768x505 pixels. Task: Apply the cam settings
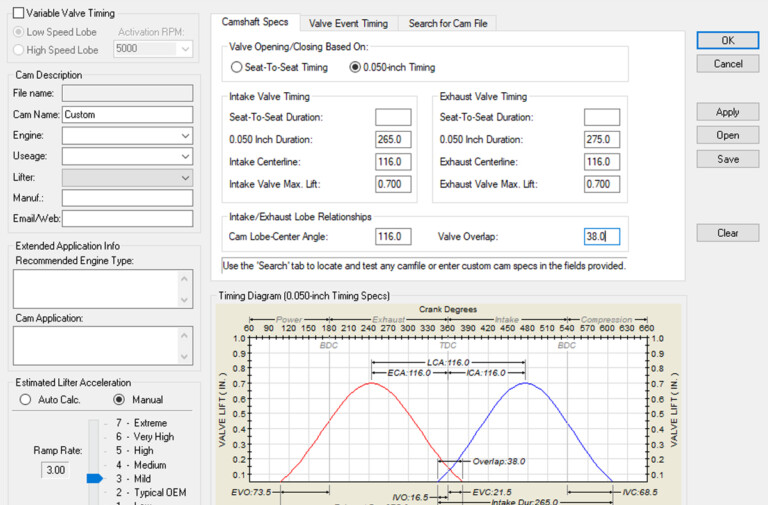click(x=728, y=112)
